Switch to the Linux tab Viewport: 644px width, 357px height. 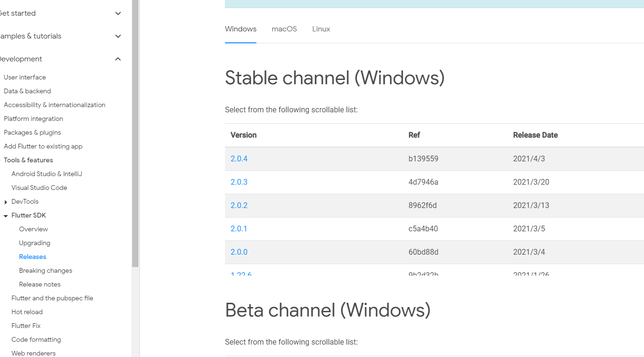point(321,29)
